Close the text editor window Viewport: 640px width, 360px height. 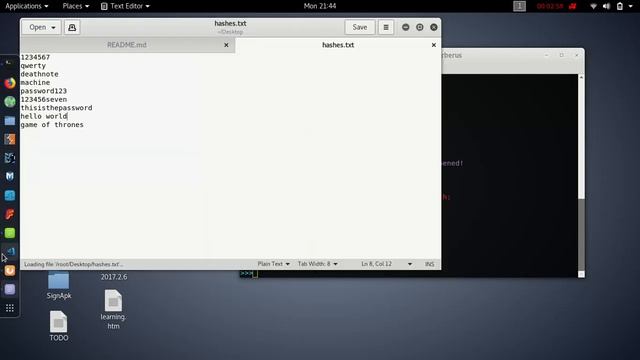click(x=433, y=27)
